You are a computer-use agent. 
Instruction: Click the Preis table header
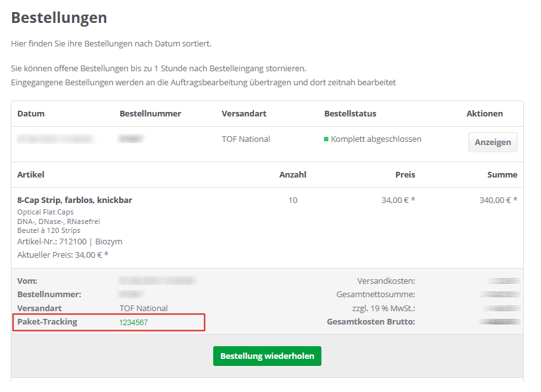(405, 174)
